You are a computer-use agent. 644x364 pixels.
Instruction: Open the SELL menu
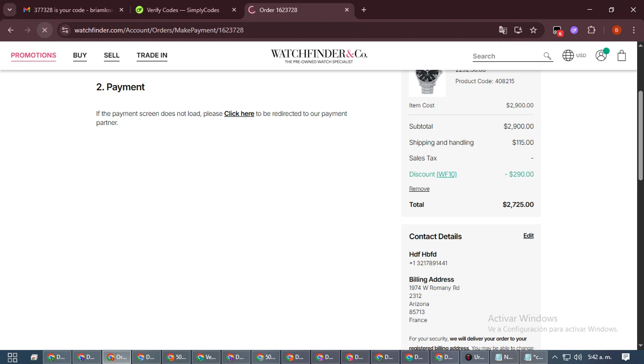(112, 55)
